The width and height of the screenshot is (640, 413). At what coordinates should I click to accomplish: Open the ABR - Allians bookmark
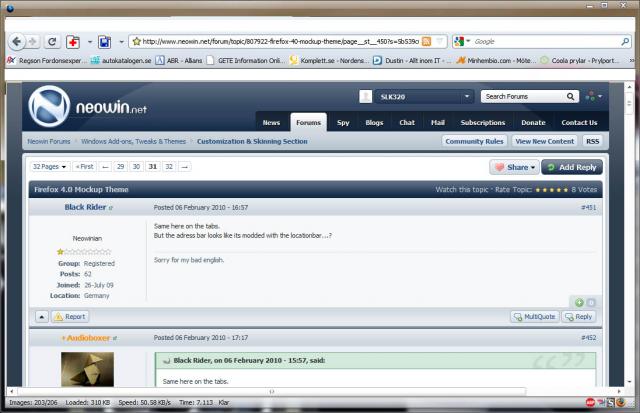[179, 60]
